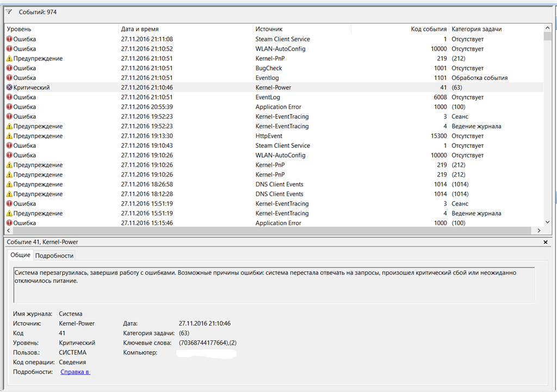Click the timestamp 27.11.2016 20:55:39
The image size is (557, 392).
click(147, 107)
